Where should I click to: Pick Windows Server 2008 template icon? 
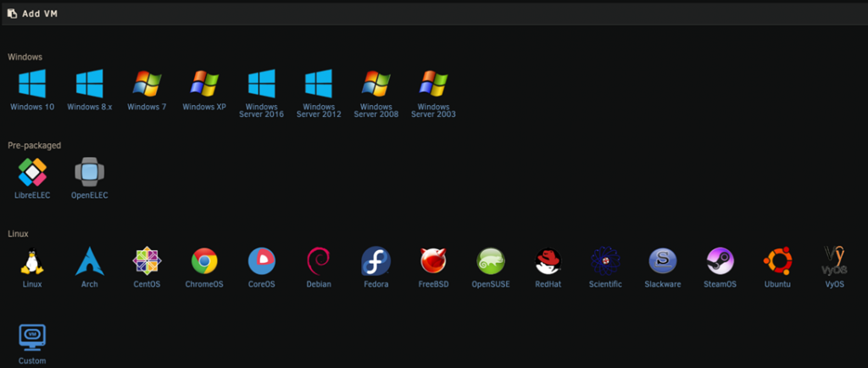point(376,84)
